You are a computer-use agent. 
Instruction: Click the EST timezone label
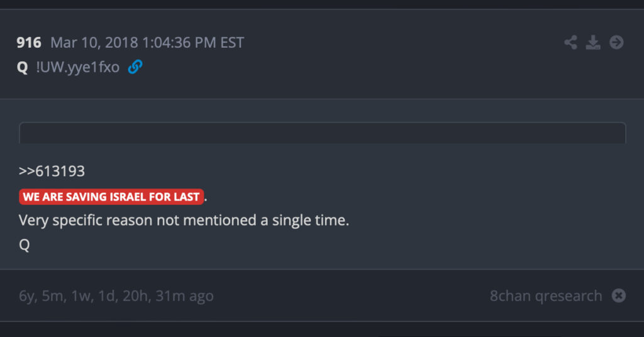[231, 43]
